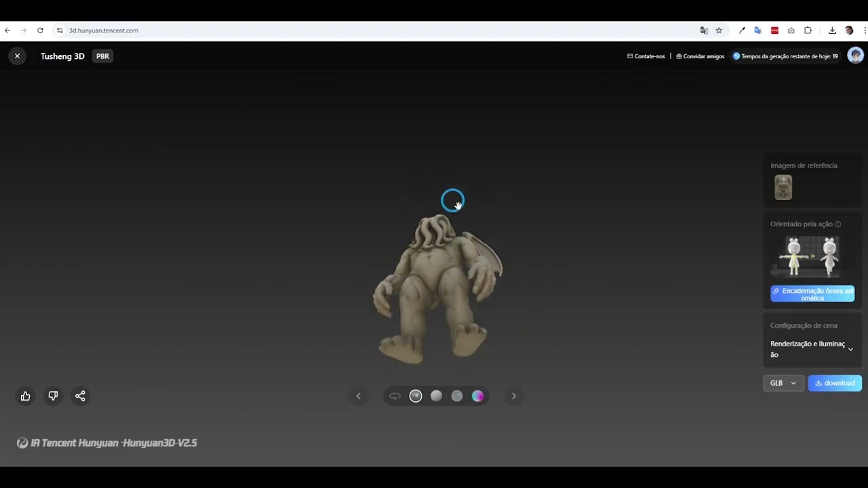Bookmark this page with star

click(x=719, y=30)
